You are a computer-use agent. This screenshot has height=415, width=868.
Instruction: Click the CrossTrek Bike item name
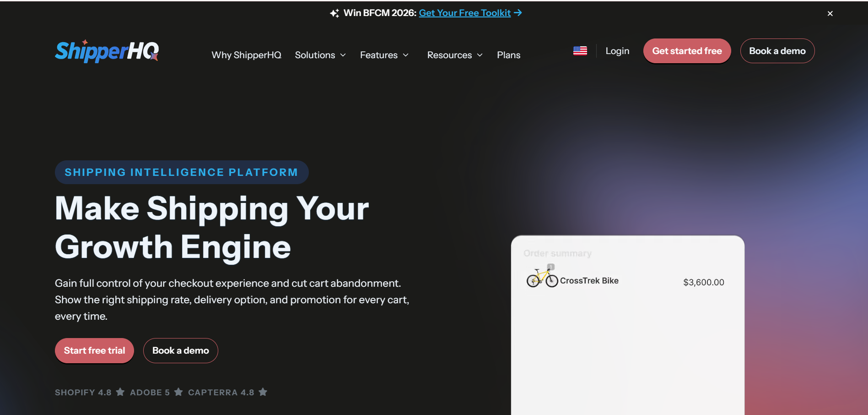589,281
